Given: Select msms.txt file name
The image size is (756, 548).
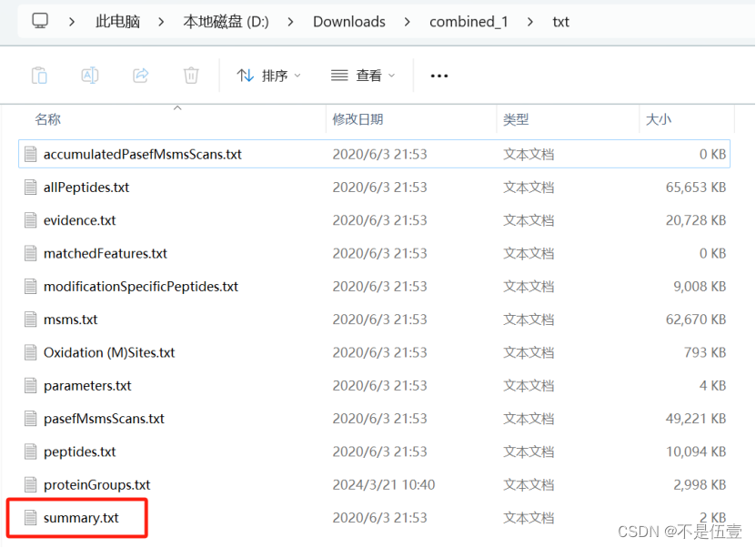Looking at the screenshot, I should coord(70,320).
